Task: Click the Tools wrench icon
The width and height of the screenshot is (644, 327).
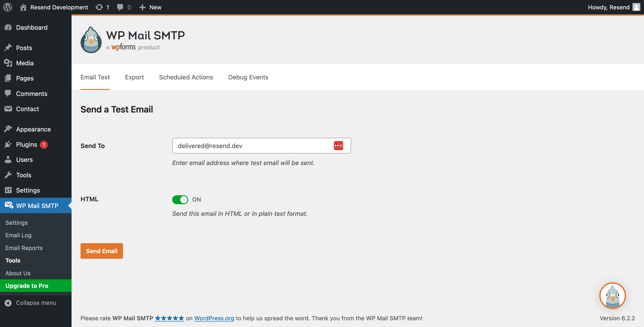Action: click(x=8, y=175)
